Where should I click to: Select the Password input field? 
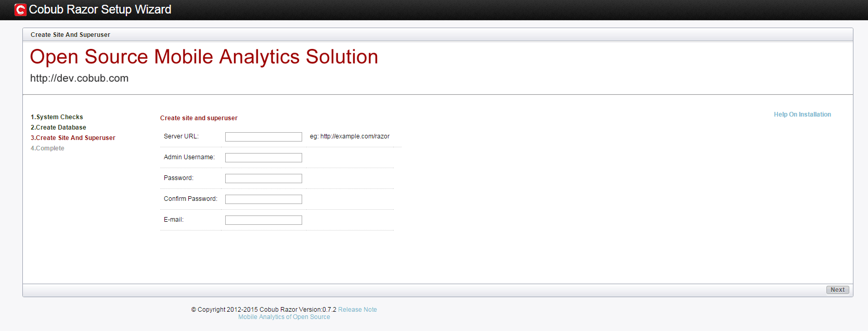[264, 179]
